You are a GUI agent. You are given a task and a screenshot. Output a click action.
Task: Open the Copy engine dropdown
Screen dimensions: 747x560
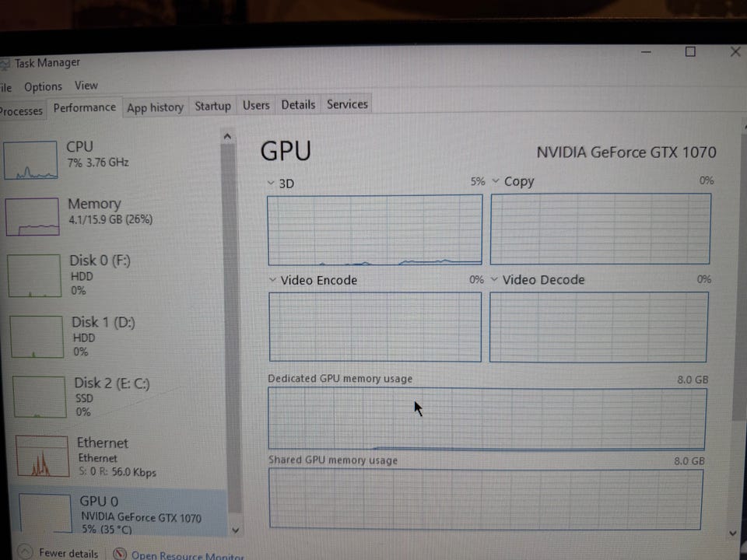(496, 181)
